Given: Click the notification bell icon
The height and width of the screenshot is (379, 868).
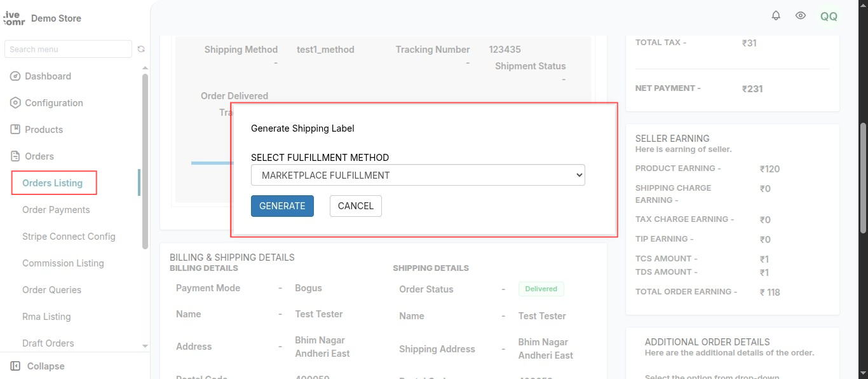Looking at the screenshot, I should point(776,16).
